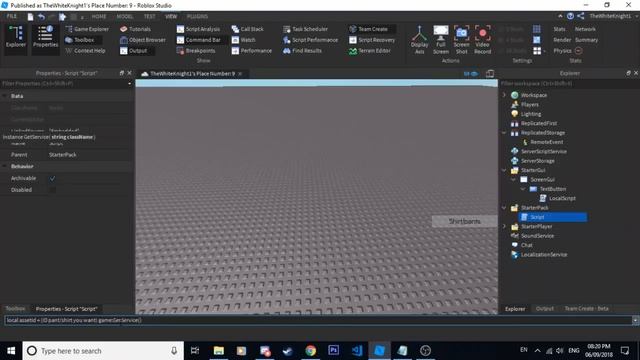Take a Screen Shot
640x360 pixels.
[462, 40]
